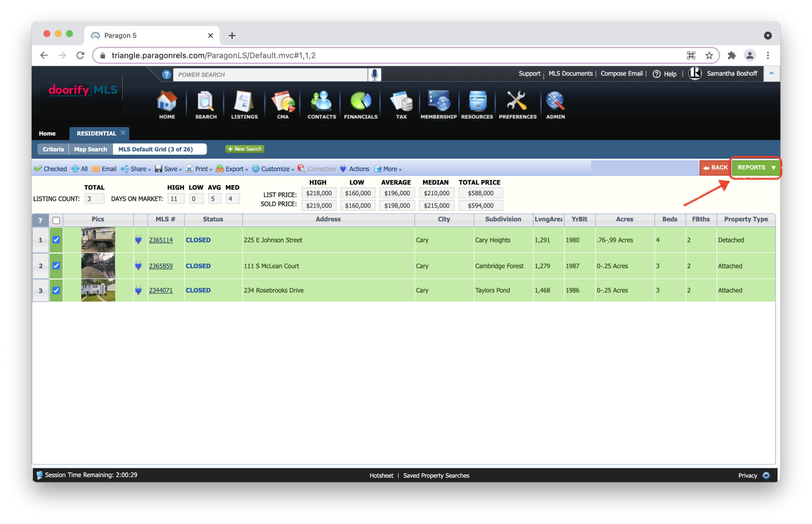The height and width of the screenshot is (524, 812).
Task: Click the Samantha Boshoff profile avatar
Action: pos(695,73)
